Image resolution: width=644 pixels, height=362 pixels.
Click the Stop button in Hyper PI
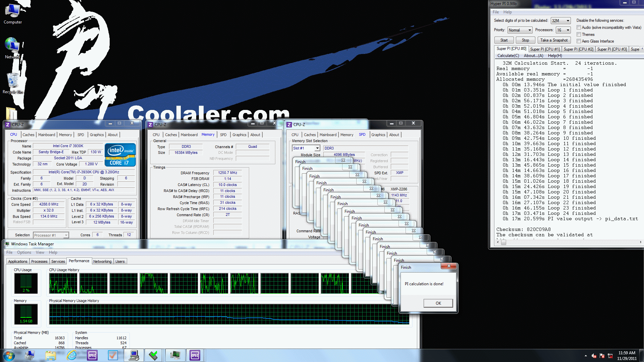point(525,40)
